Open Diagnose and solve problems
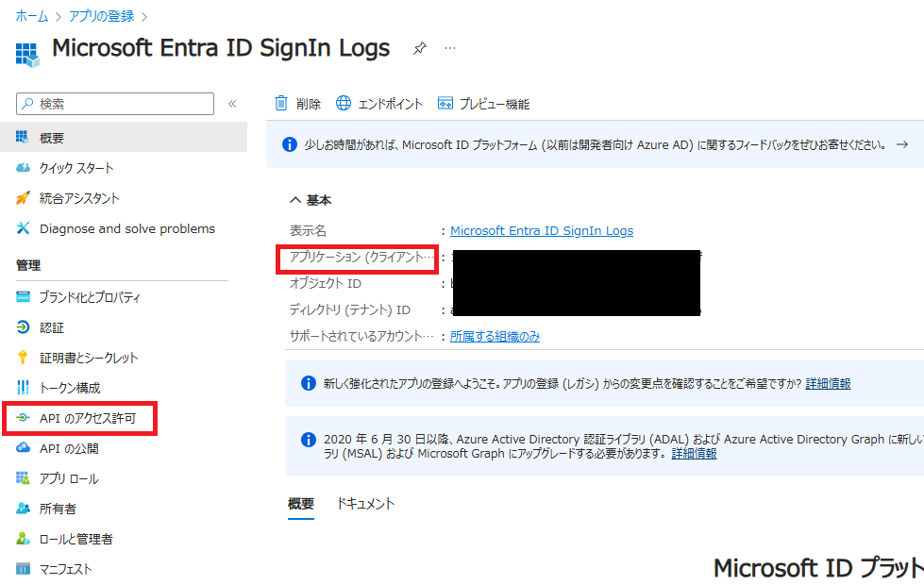924x585 pixels. 126,228
